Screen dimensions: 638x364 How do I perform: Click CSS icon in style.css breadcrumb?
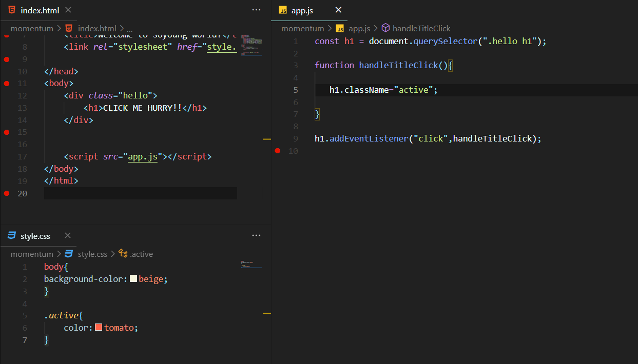click(x=69, y=254)
